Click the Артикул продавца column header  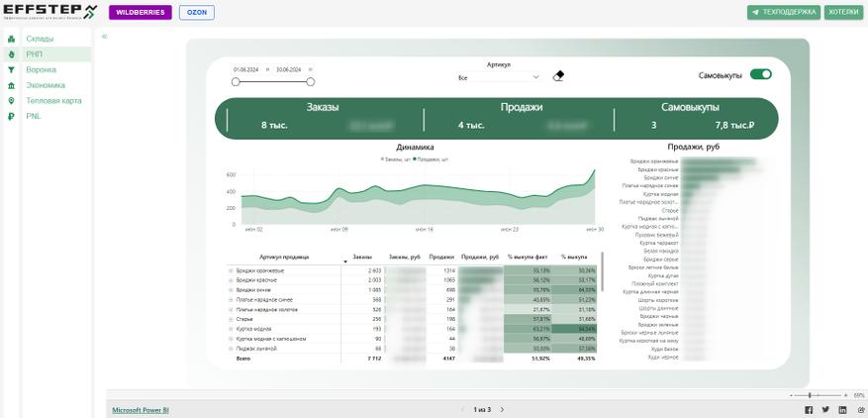[x=284, y=258]
